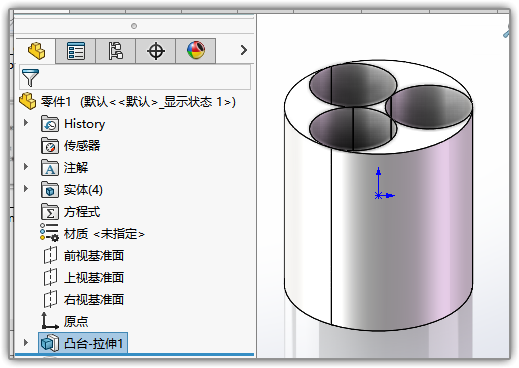Image resolution: width=519 pixels, height=368 pixels.
Task: Click the 凸台-拉伸1 extrude feature icon
Action: click(x=50, y=343)
